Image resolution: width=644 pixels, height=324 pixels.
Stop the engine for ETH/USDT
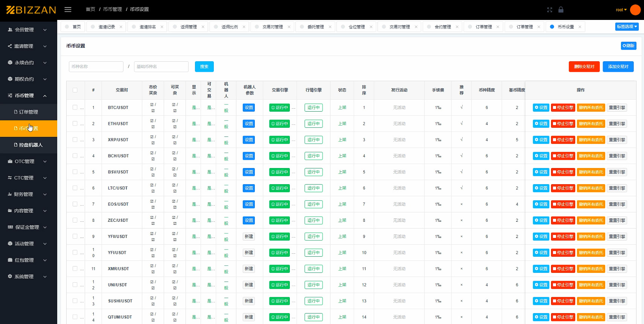coord(563,124)
